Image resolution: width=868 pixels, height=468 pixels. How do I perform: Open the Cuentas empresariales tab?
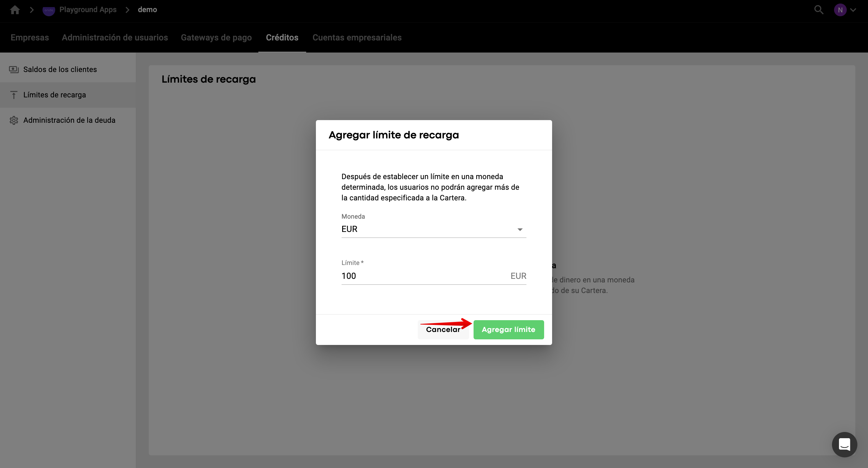(357, 37)
